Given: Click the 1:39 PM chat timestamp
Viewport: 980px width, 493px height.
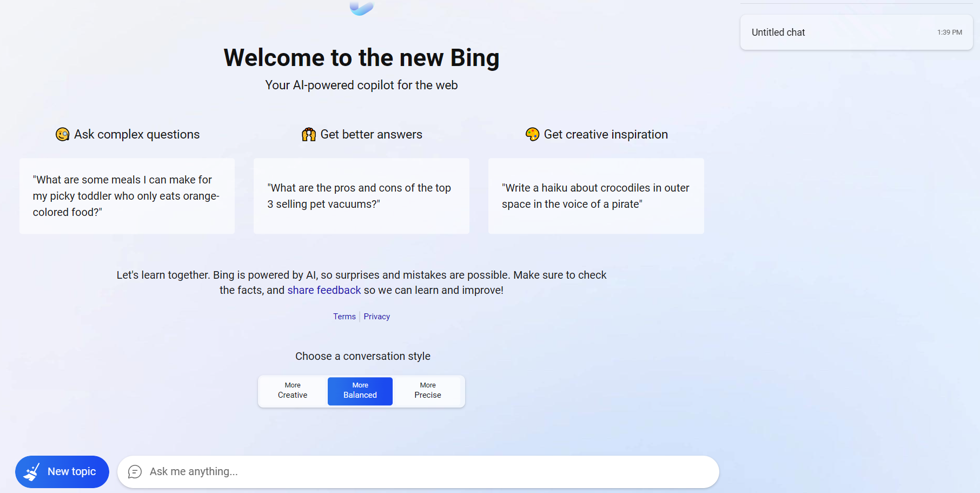Looking at the screenshot, I should [x=950, y=32].
